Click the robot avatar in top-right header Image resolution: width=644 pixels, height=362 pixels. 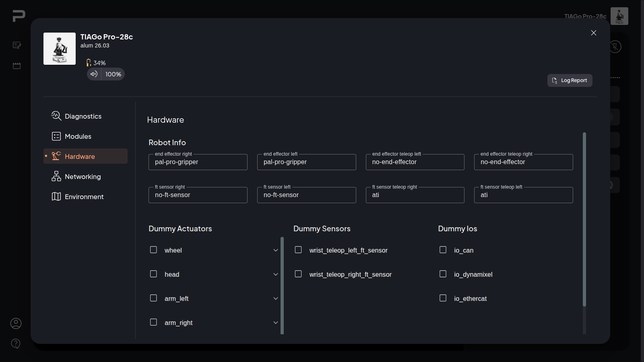[619, 16]
